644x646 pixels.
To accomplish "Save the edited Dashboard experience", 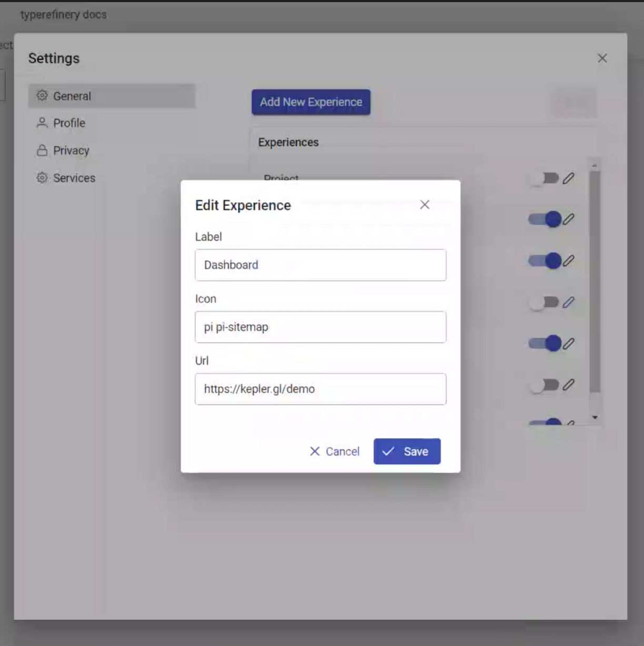I will (x=407, y=451).
